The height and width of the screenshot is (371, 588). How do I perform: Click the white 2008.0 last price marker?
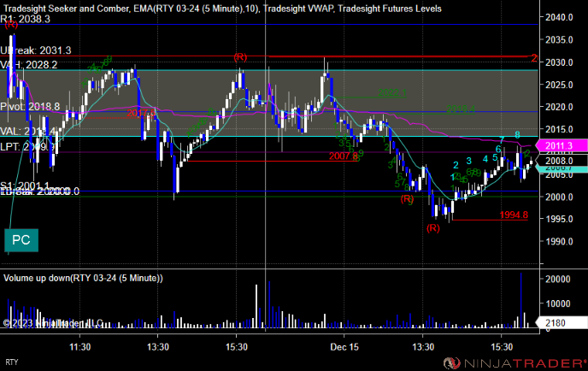(x=561, y=161)
